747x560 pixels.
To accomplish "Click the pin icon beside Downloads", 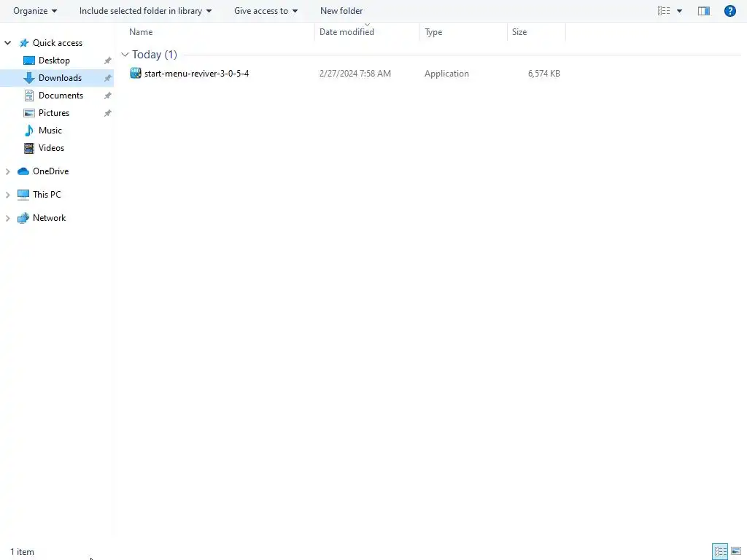I will coord(108,78).
